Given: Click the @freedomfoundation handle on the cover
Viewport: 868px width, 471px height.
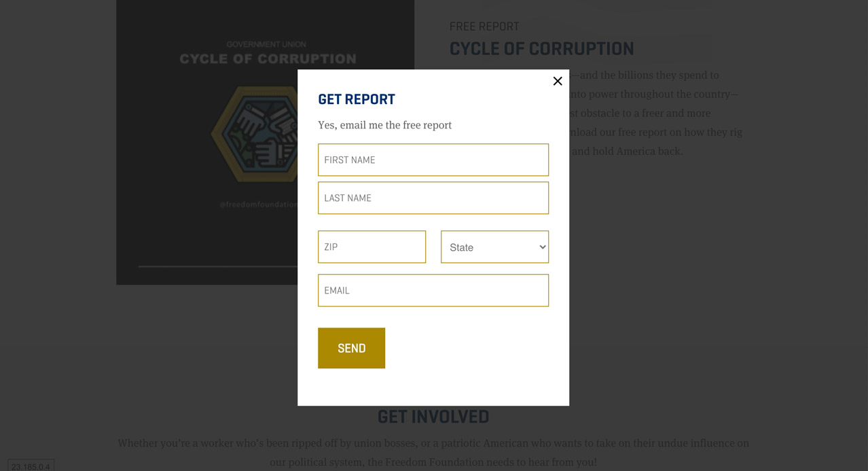Looking at the screenshot, I should 259,204.
